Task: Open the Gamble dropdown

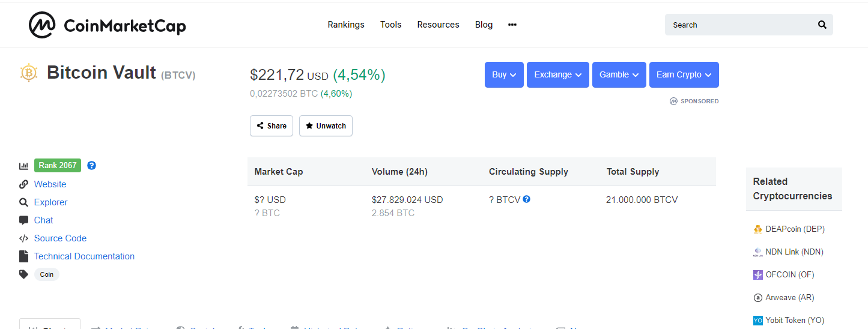Action: pos(619,74)
